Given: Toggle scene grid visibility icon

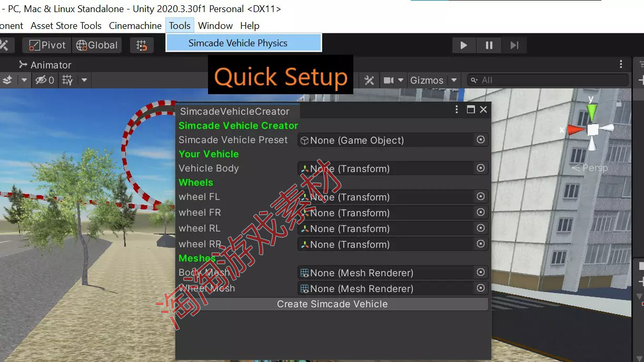Looking at the screenshot, I should pos(67,80).
